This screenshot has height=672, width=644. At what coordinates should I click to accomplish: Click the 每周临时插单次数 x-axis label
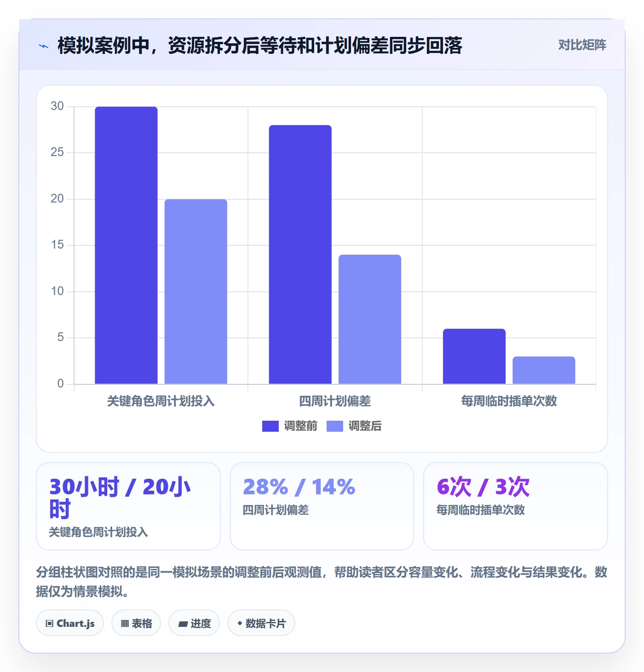click(509, 401)
